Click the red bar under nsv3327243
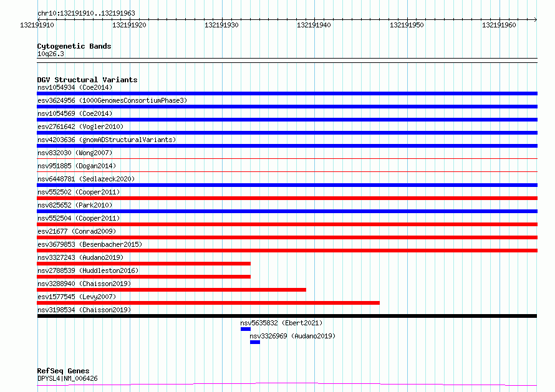The width and height of the screenshot is (555, 392). point(143,264)
